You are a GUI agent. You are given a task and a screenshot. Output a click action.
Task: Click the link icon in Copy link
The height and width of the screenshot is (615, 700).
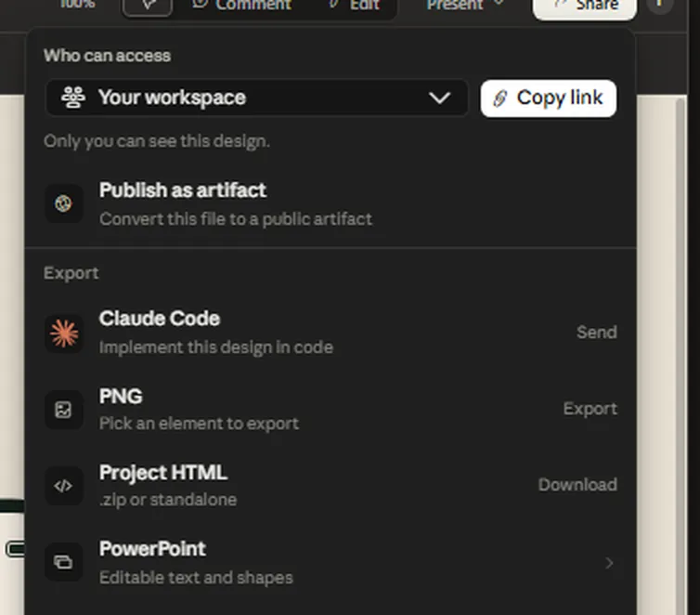tap(501, 98)
